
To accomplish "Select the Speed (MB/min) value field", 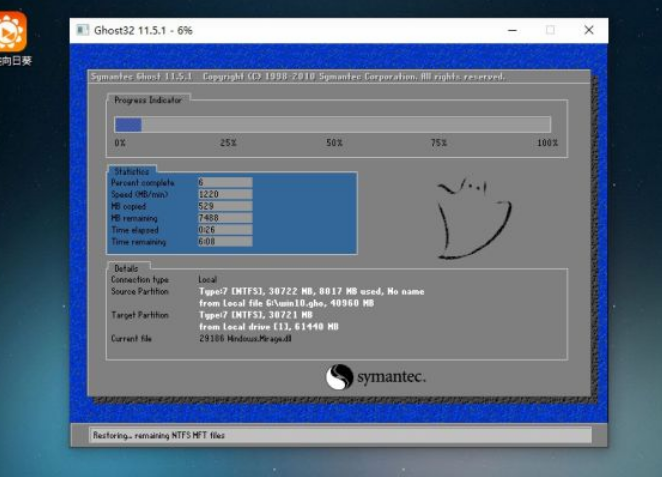I will [224, 194].
